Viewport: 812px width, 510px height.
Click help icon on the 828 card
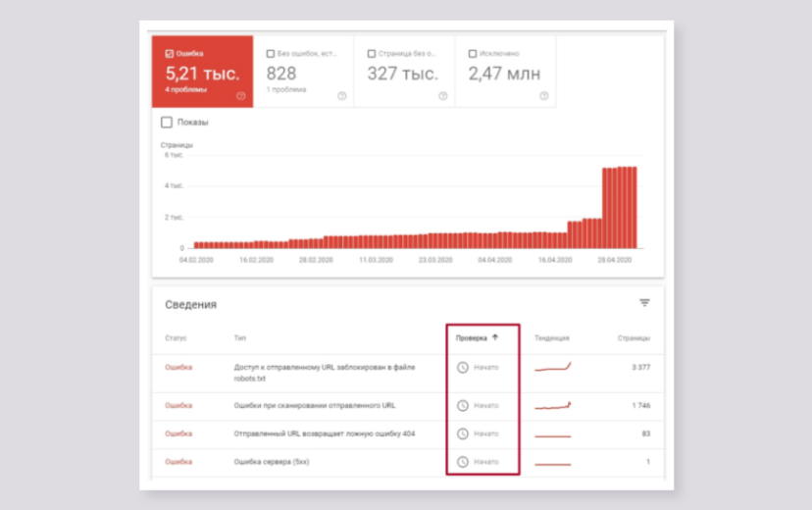coord(342,96)
